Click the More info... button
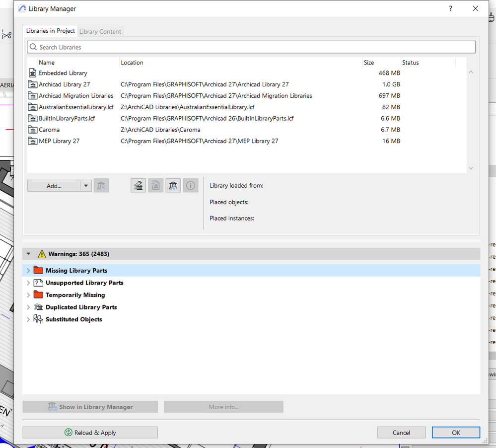 pyautogui.click(x=223, y=407)
